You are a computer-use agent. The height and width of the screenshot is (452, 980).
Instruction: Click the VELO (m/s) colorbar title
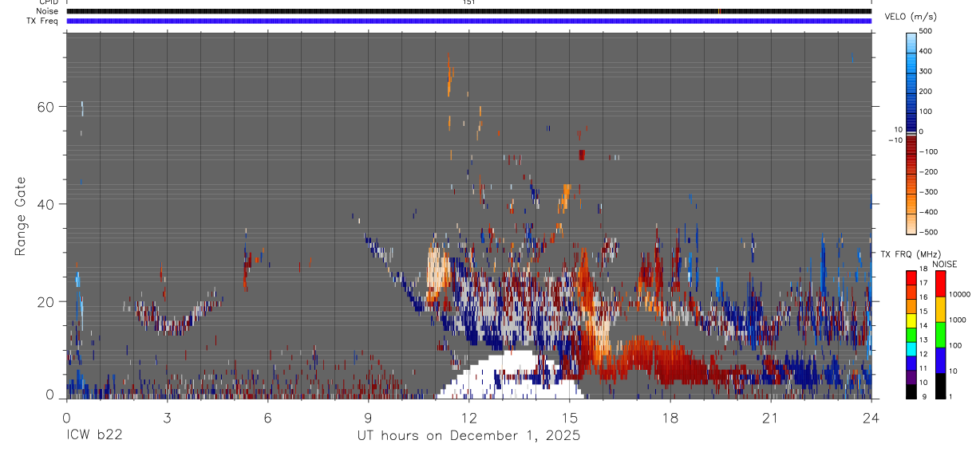[911, 17]
